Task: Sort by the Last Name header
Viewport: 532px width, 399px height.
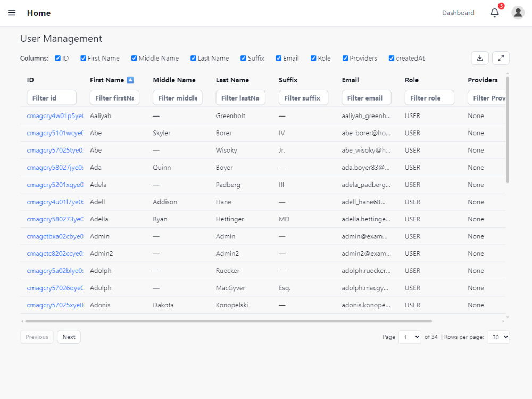Action: (x=232, y=80)
